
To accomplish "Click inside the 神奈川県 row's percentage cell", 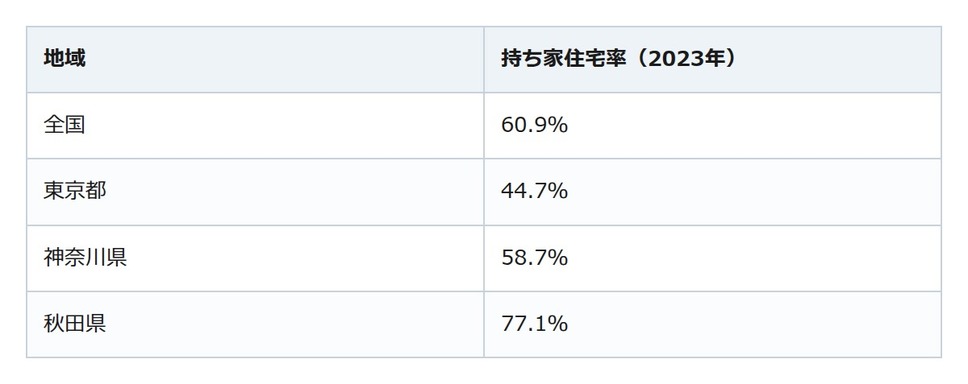I will [712, 258].
